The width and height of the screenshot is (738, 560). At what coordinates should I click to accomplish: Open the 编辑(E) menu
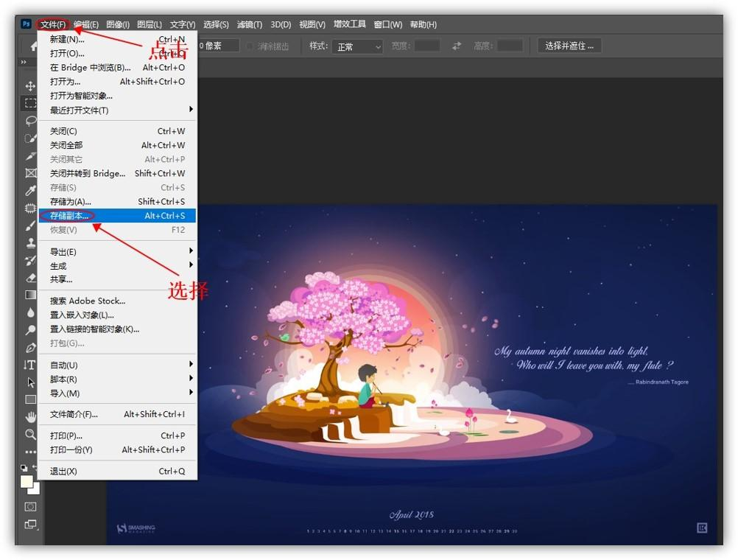(86, 24)
